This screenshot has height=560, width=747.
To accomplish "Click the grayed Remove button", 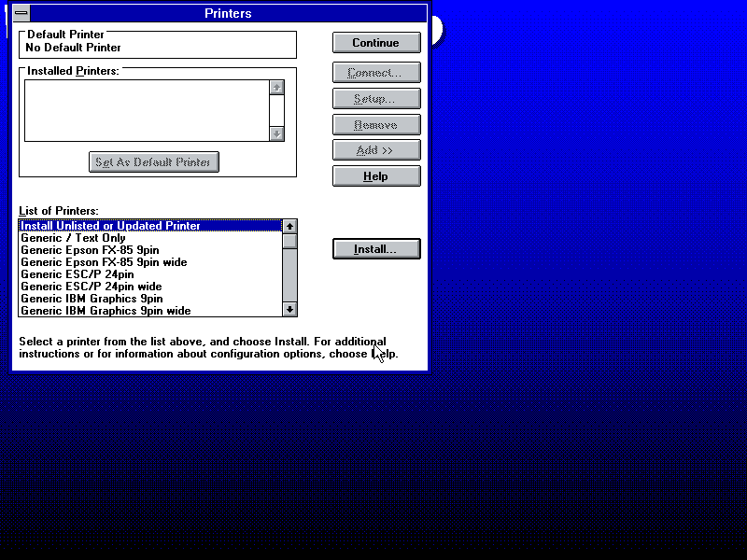I will point(376,125).
